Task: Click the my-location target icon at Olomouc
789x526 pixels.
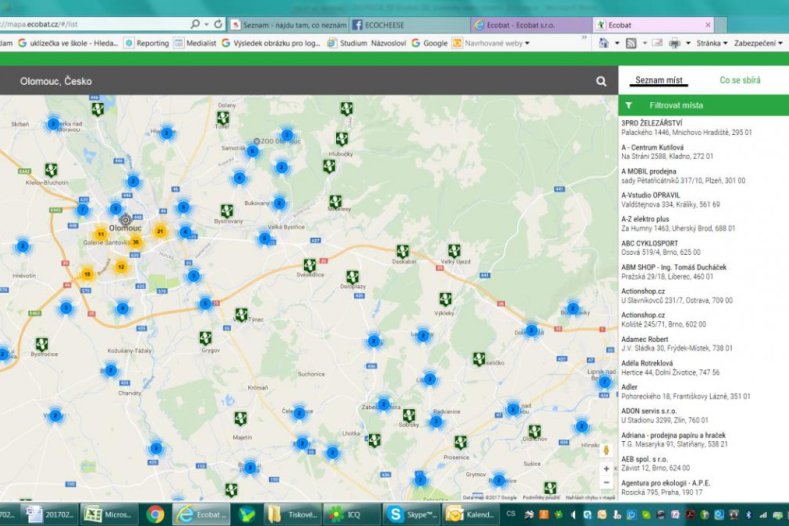Action: 126,220
